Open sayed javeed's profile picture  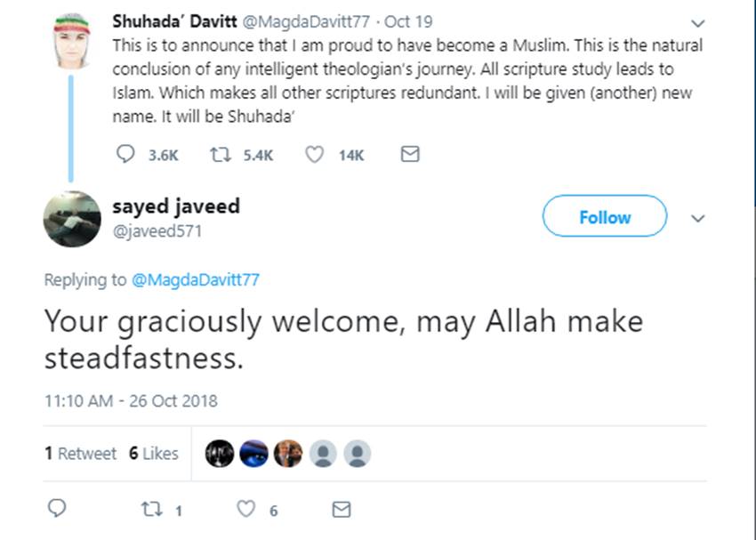click(72, 218)
